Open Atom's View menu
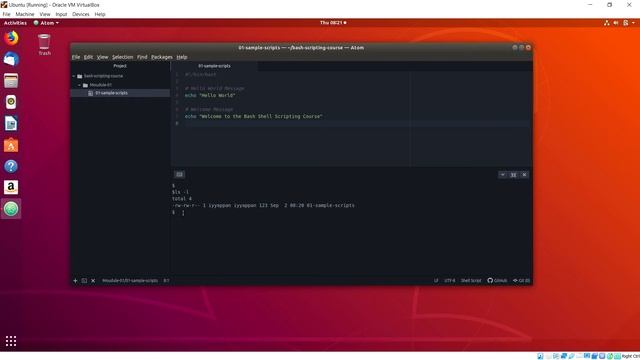The width and height of the screenshot is (640, 360). pyautogui.click(x=102, y=57)
